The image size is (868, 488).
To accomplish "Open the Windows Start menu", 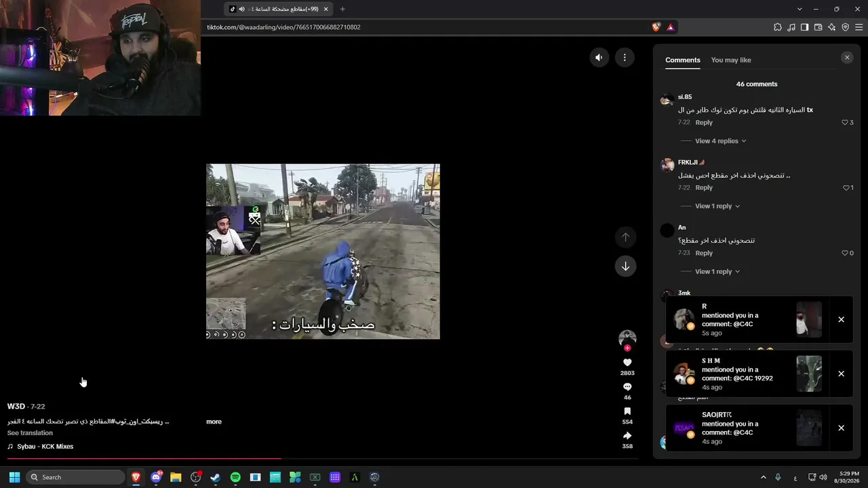I will 14,477.
